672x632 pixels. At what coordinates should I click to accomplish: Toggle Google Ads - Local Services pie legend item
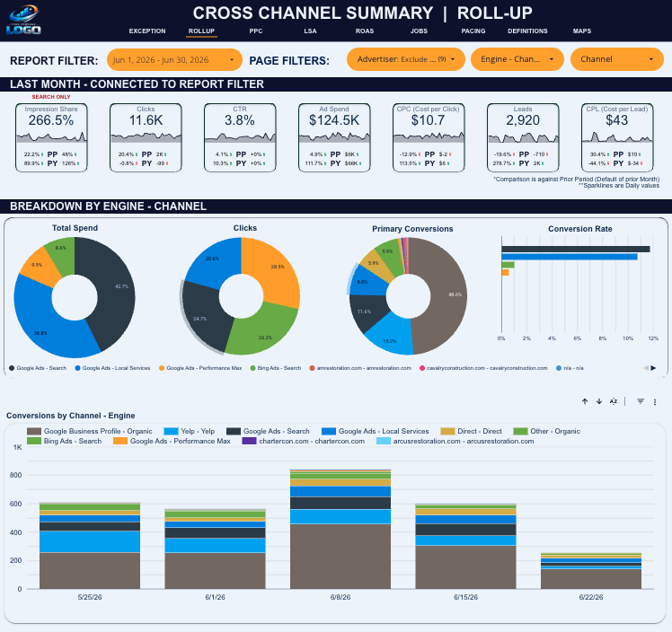(x=112, y=368)
